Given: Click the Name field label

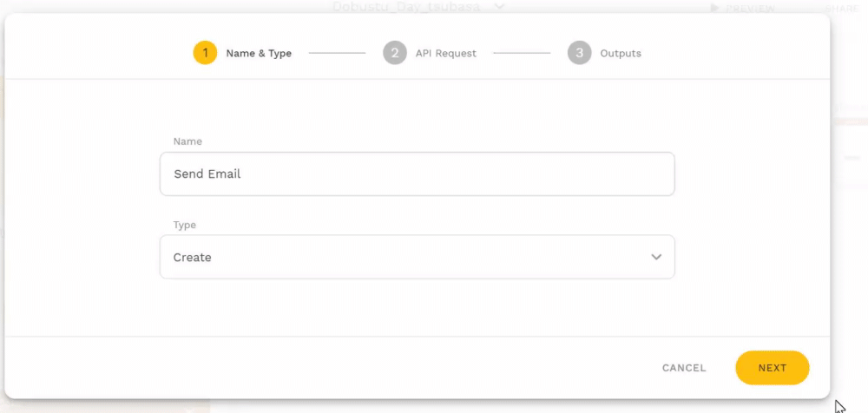Looking at the screenshot, I should tap(187, 141).
